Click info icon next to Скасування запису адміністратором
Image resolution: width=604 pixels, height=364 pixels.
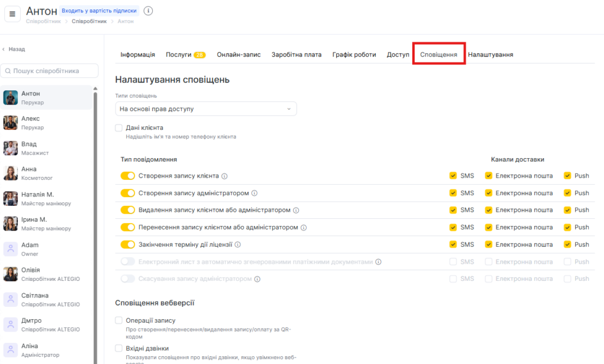[257, 279]
